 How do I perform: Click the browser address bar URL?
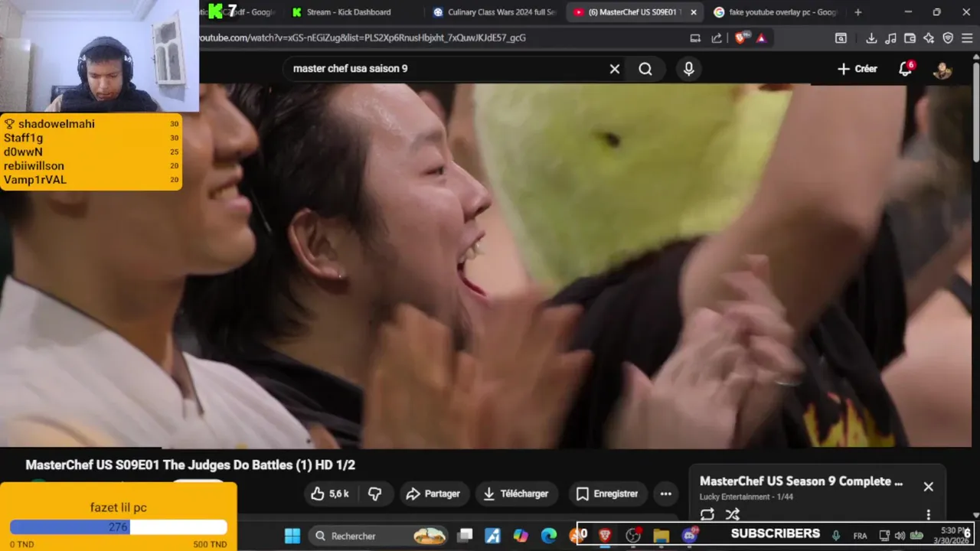(x=362, y=37)
